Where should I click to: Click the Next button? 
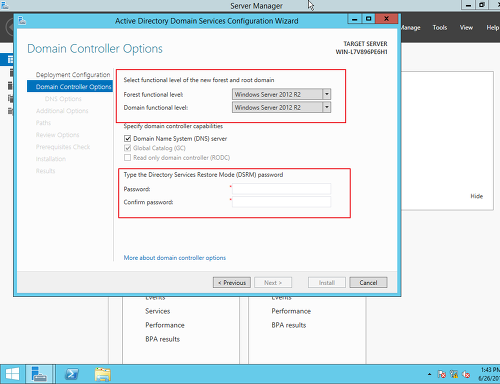(x=273, y=282)
